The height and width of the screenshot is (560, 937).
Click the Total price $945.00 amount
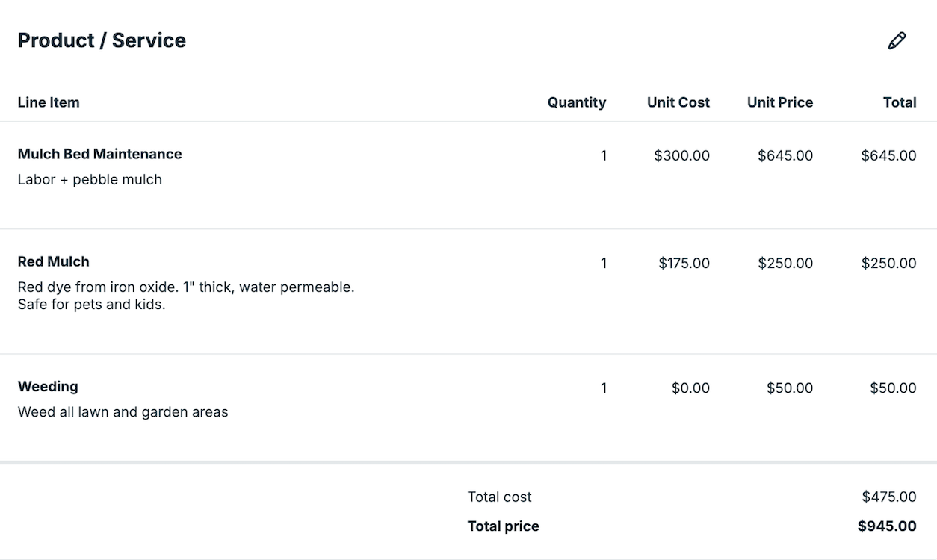[x=886, y=526]
